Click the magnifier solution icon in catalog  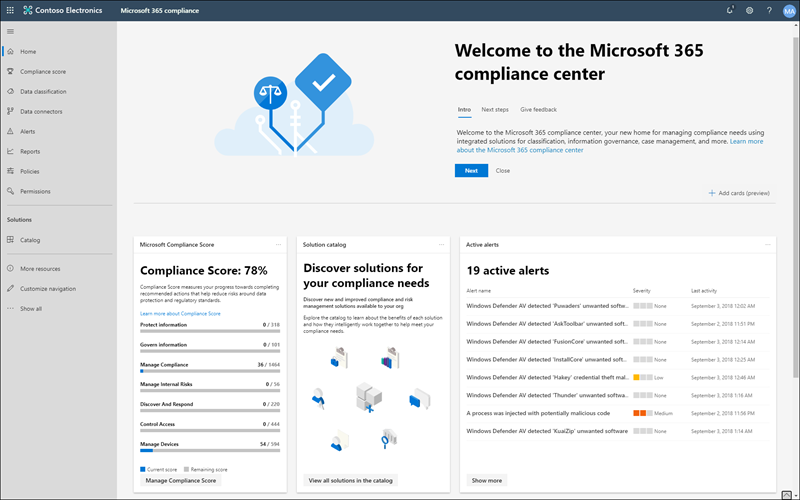(389, 439)
